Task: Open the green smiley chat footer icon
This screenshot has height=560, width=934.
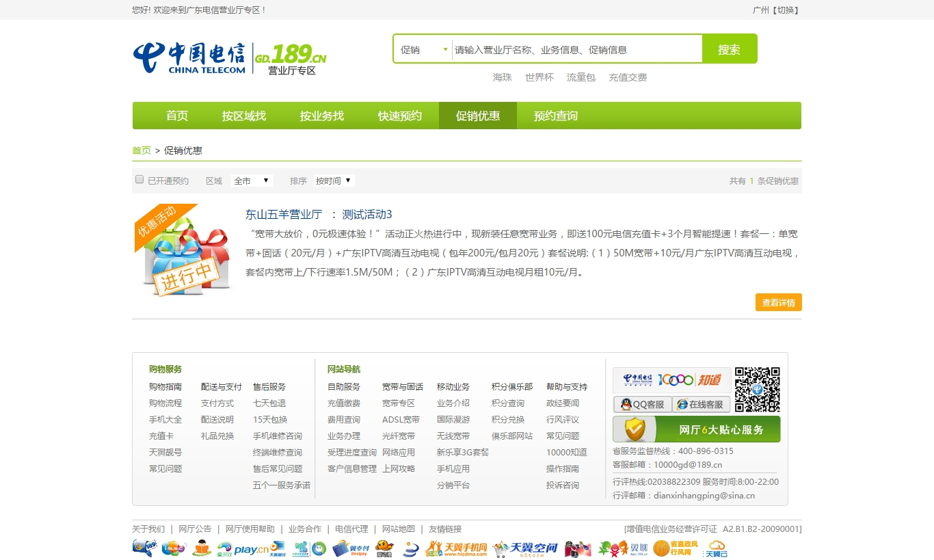Action: [x=319, y=548]
